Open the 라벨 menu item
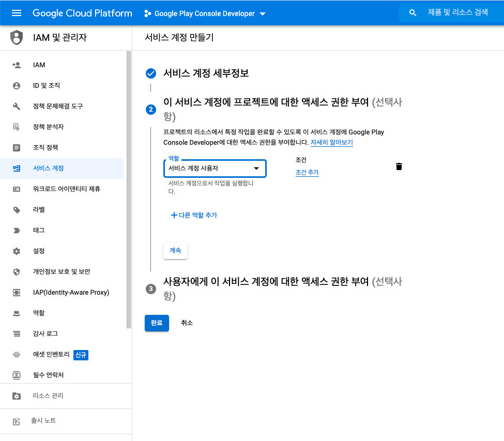The height and width of the screenshot is (441, 504). [x=62, y=209]
